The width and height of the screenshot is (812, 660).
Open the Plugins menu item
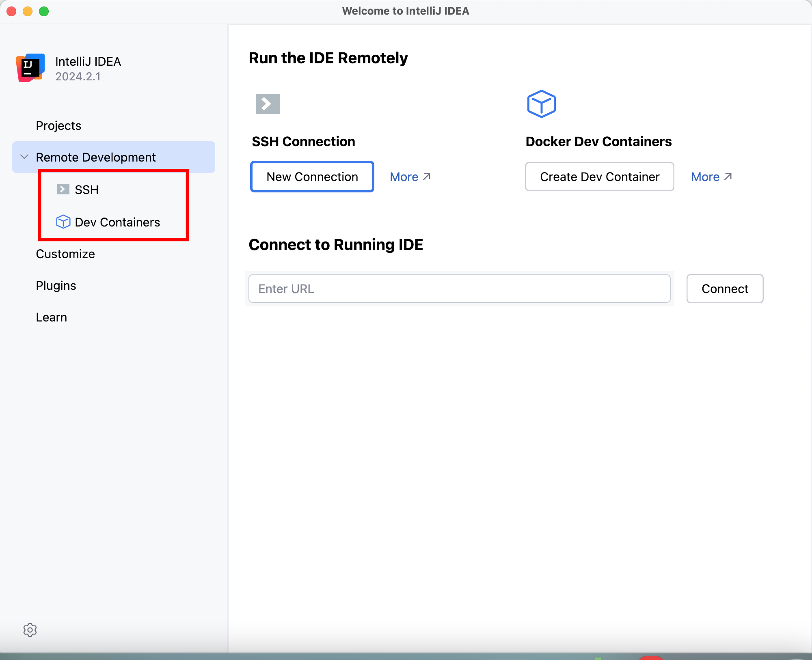pyautogui.click(x=56, y=285)
